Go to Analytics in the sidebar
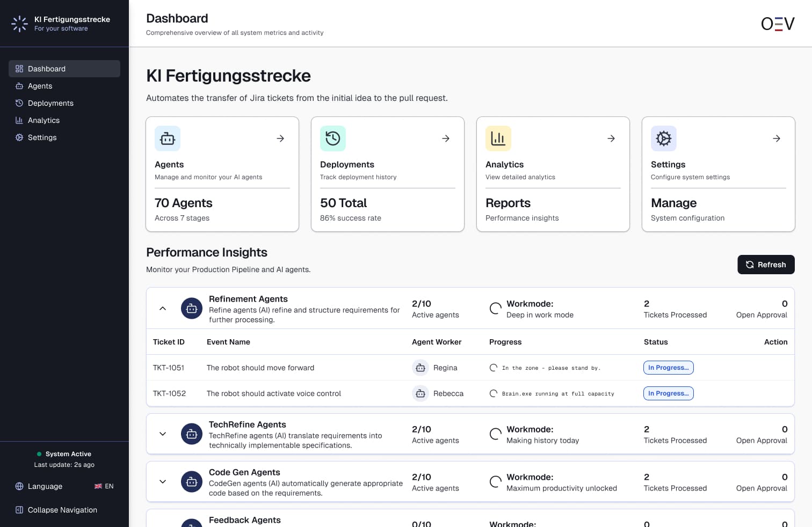The width and height of the screenshot is (812, 527). coord(44,120)
